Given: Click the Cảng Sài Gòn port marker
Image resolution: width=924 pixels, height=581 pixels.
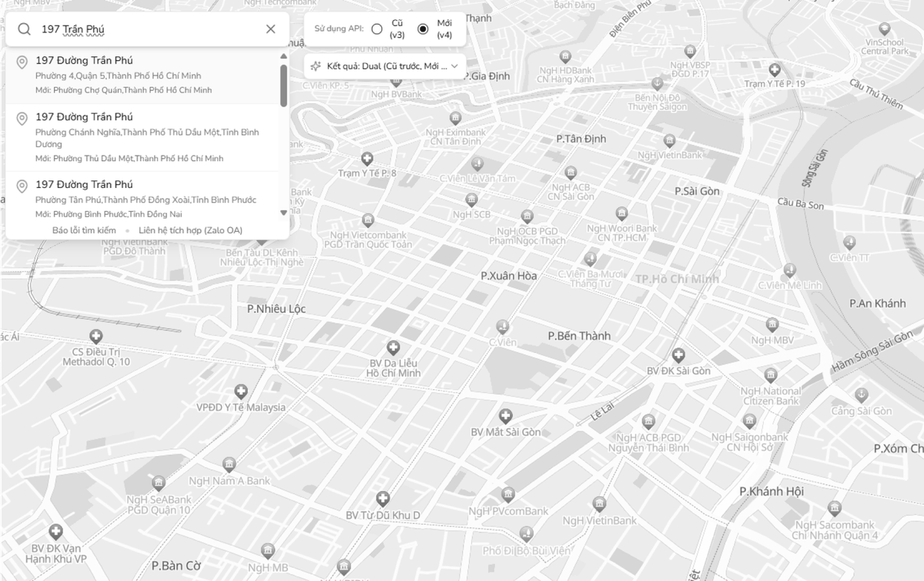Looking at the screenshot, I should point(861,395).
